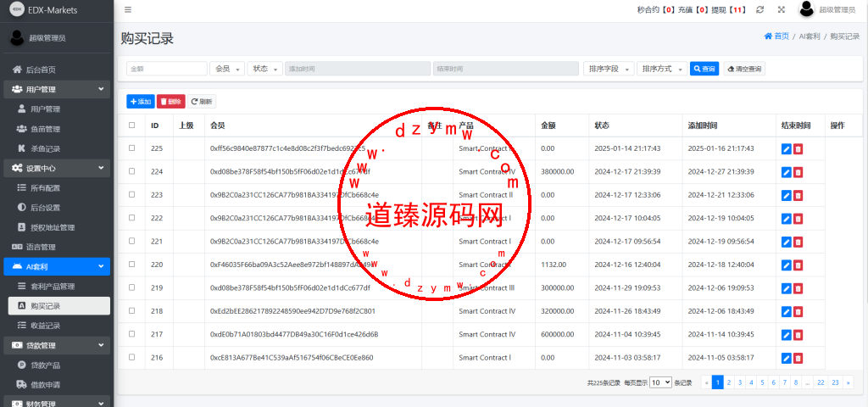This screenshot has height=407, width=868.
Task: Collapse the AI套利 sidebar section
Action: coord(57,267)
